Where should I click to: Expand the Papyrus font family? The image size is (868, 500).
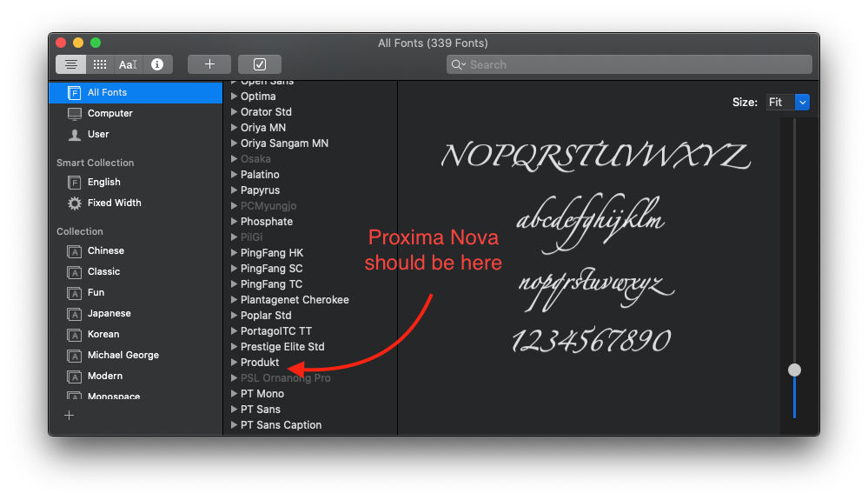pyautogui.click(x=234, y=190)
